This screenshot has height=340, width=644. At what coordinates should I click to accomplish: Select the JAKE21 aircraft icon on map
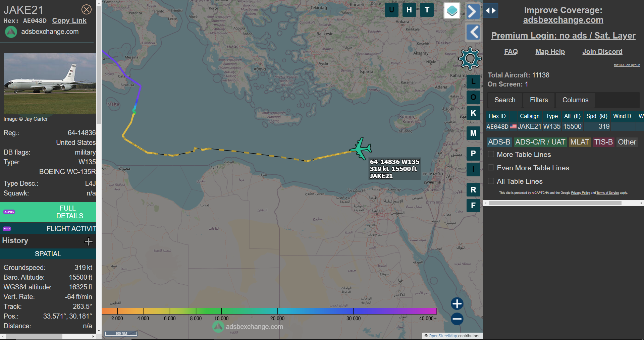pyautogui.click(x=361, y=148)
